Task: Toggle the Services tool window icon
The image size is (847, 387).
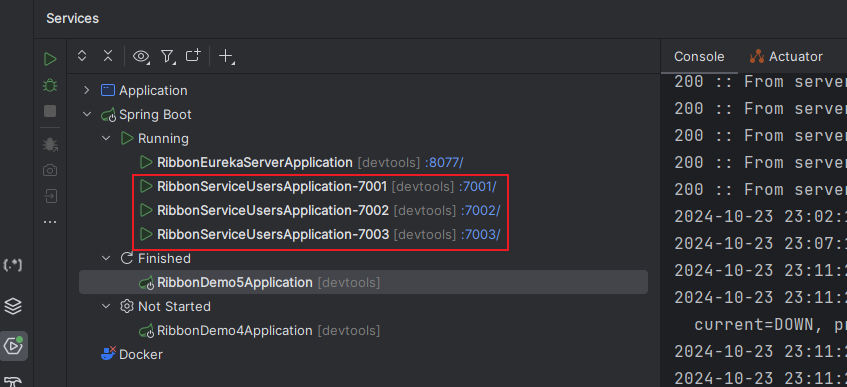Action: pos(14,346)
